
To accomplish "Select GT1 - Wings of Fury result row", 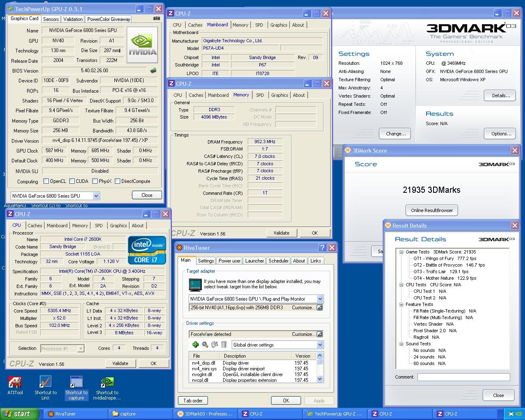I will tap(445, 258).
